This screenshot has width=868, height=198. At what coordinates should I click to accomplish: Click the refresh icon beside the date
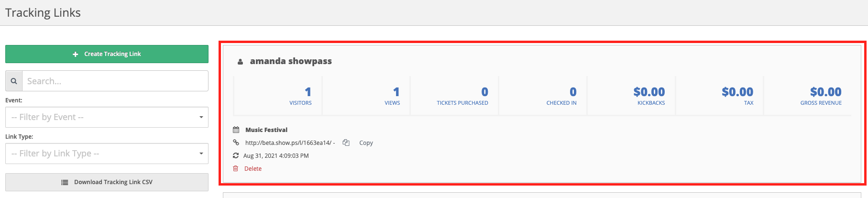pos(236,155)
